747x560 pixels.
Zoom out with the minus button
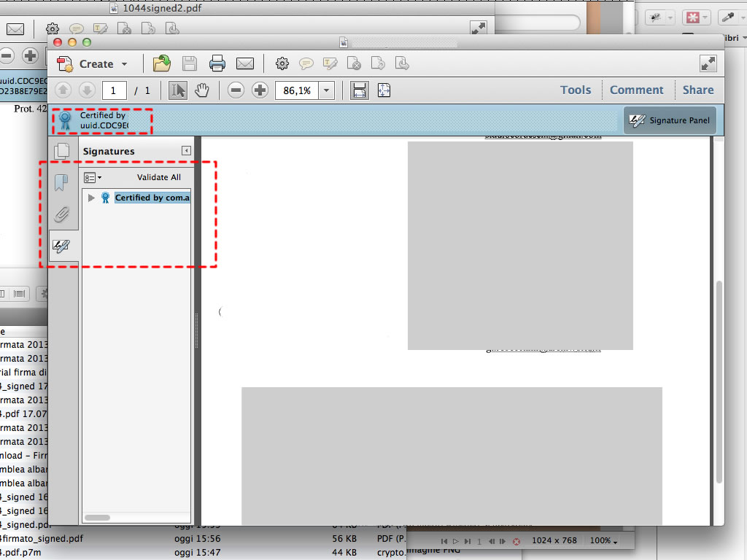(236, 90)
